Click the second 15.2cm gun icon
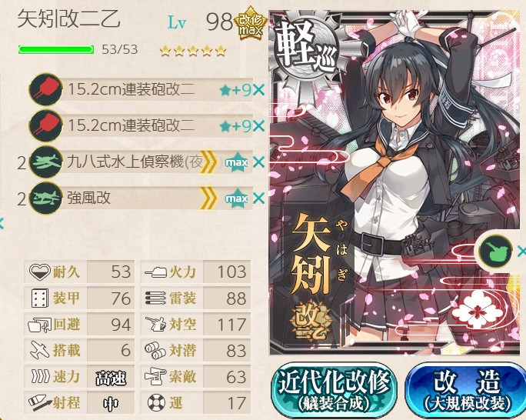The width and height of the screenshot is (526, 420). [x=45, y=126]
